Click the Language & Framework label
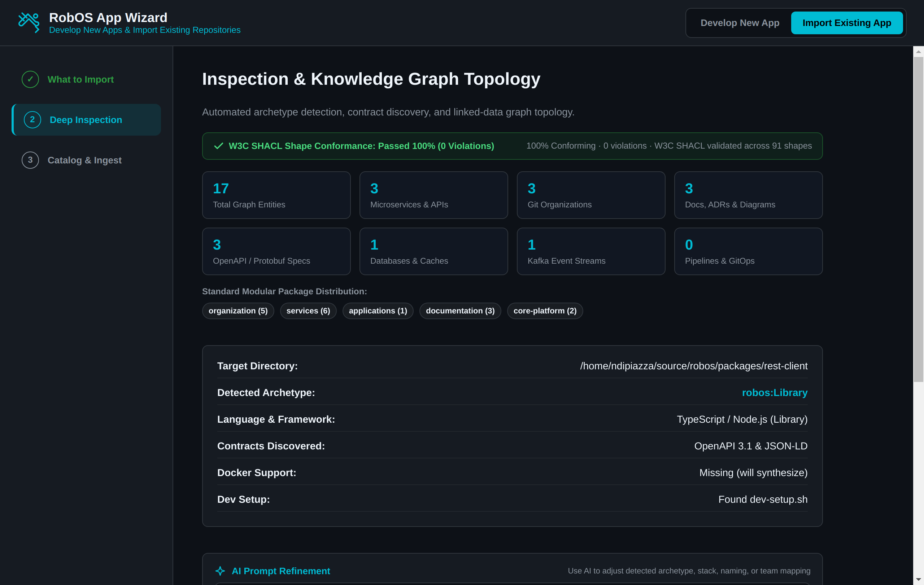The height and width of the screenshot is (585, 924). [276, 419]
